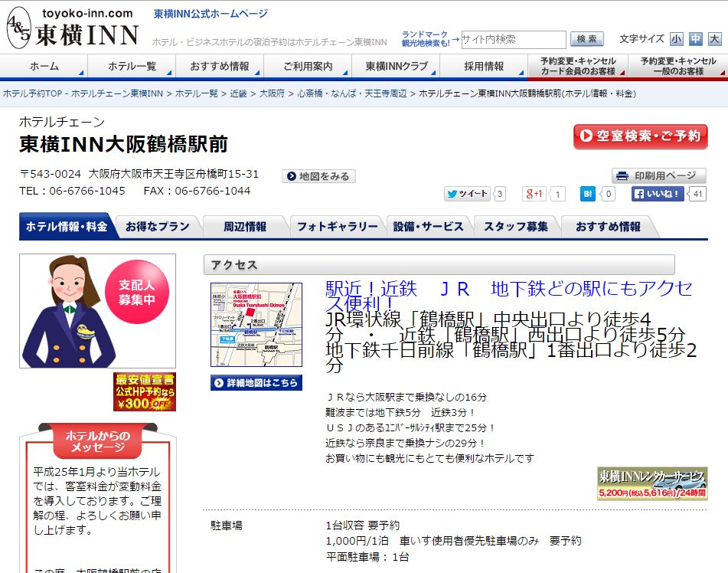Image resolution: width=728 pixels, height=573 pixels.
Task: Expand the 東横INNクラブ navigation menu
Action: coord(396,67)
